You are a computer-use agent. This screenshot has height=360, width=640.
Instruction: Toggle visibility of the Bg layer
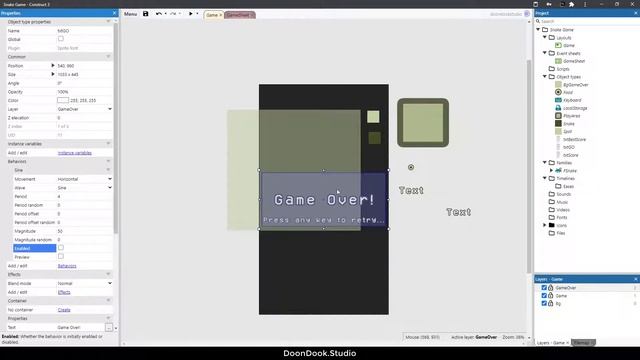click(544, 303)
